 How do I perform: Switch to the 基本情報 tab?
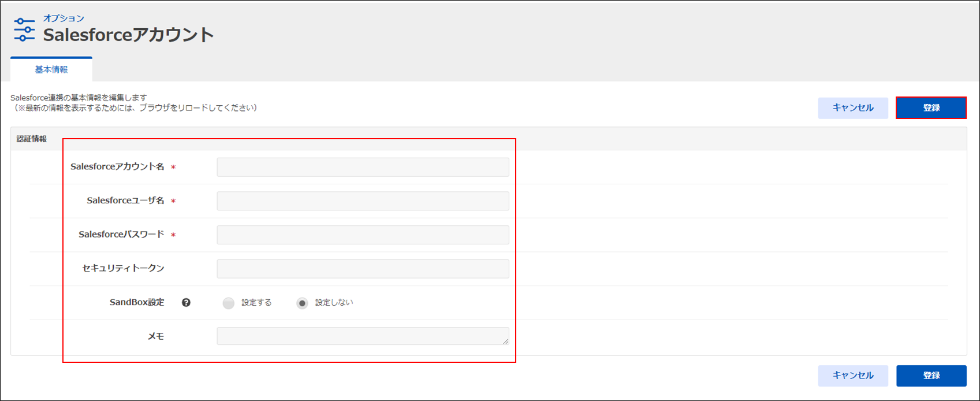[x=51, y=69]
